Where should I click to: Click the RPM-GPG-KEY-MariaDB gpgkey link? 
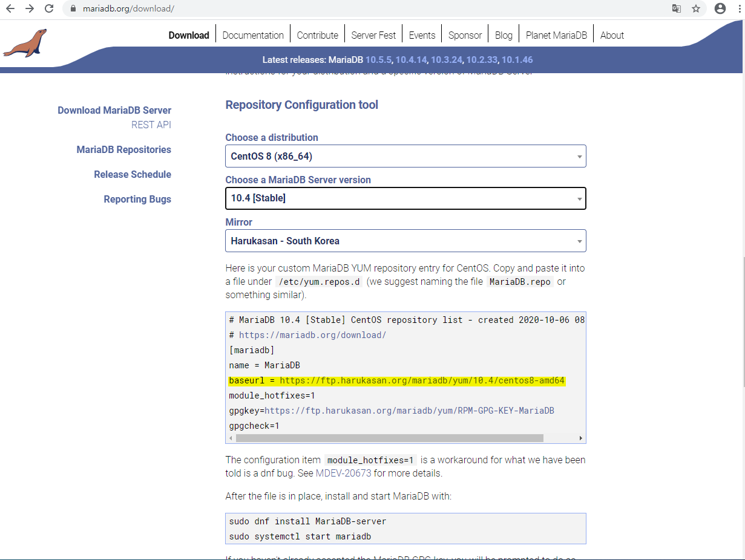(410, 411)
